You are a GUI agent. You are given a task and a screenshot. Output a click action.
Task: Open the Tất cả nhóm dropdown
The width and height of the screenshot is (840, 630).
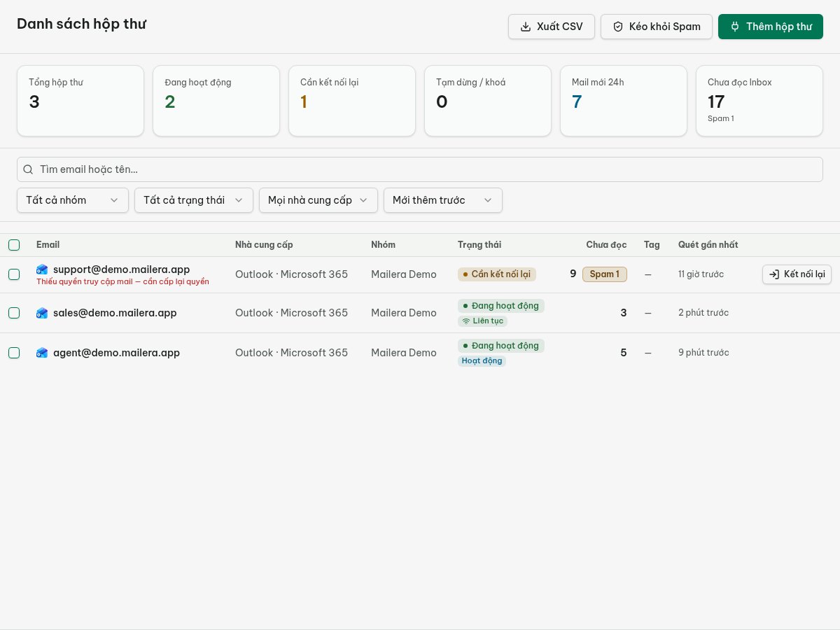point(73,200)
